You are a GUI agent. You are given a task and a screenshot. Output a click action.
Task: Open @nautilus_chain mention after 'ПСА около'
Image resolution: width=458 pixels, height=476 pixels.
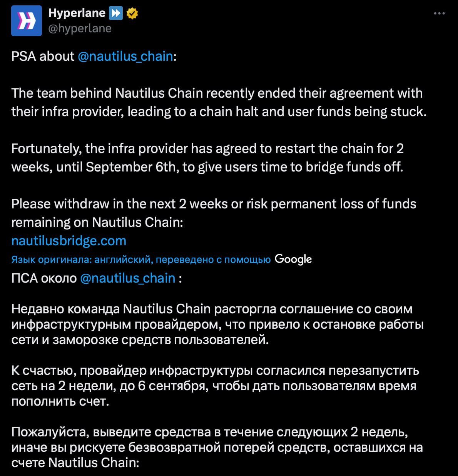(x=128, y=278)
